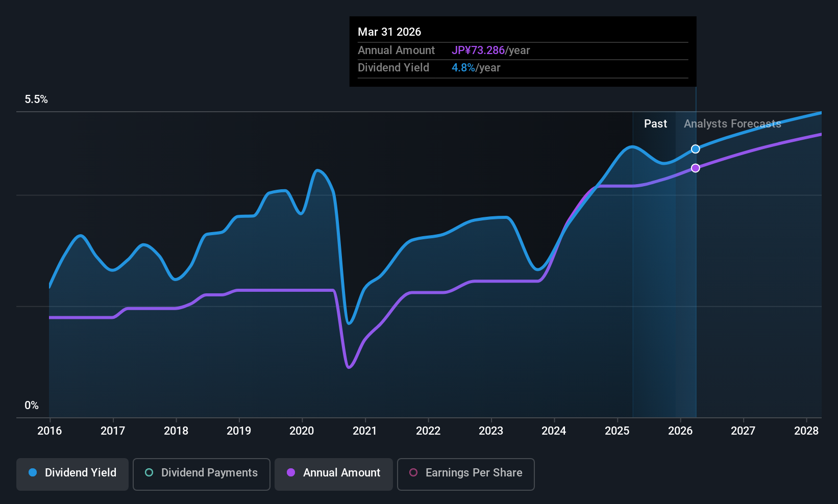Click the 2028 year label on the axis
This screenshot has width=838, height=504.
coord(806,431)
